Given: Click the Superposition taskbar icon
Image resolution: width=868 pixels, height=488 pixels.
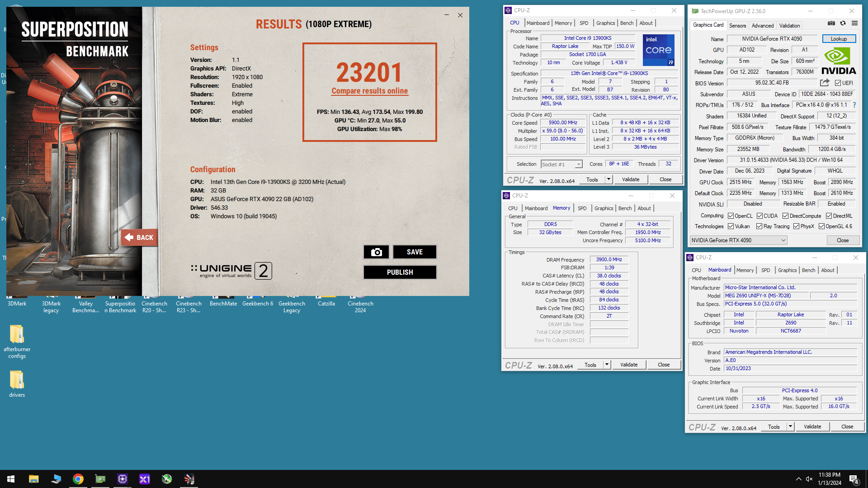Looking at the screenshot, I should 189,479.
